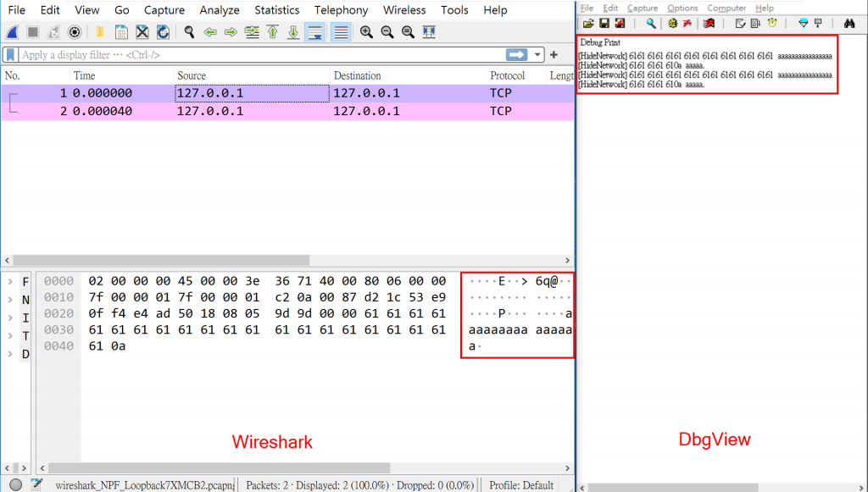Click hex offset 0010 in bytes pane
The width and height of the screenshot is (868, 492).
58,297
